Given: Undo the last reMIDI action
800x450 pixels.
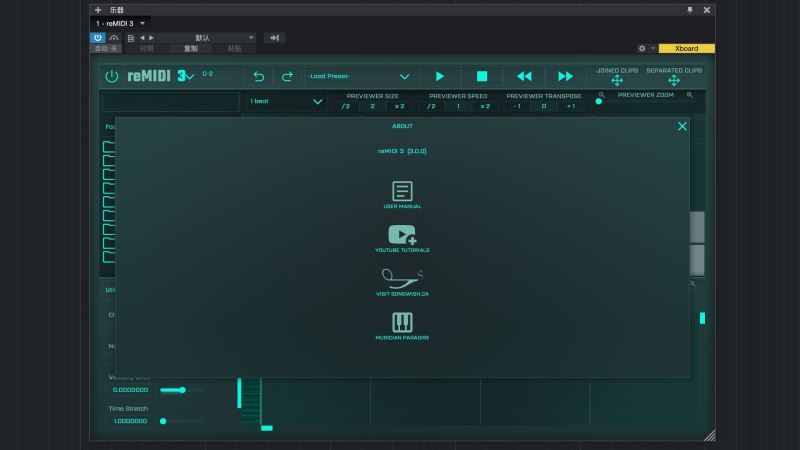Looking at the screenshot, I should [259, 76].
